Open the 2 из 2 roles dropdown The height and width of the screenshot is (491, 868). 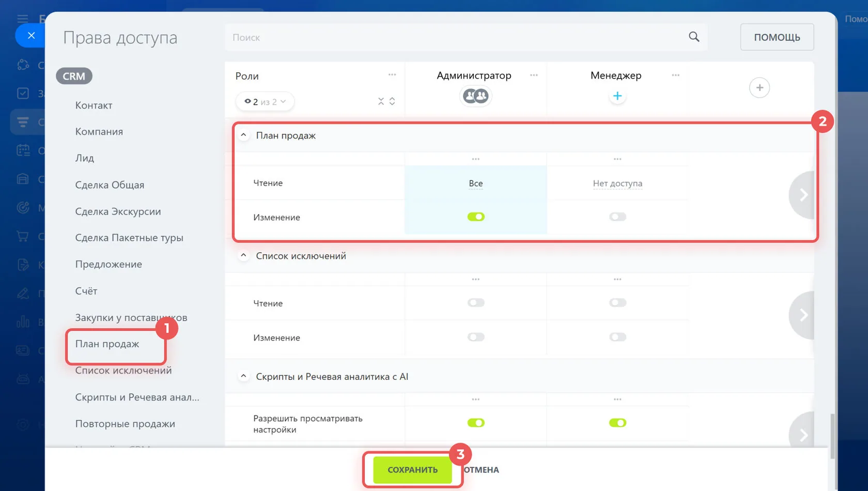coord(265,102)
